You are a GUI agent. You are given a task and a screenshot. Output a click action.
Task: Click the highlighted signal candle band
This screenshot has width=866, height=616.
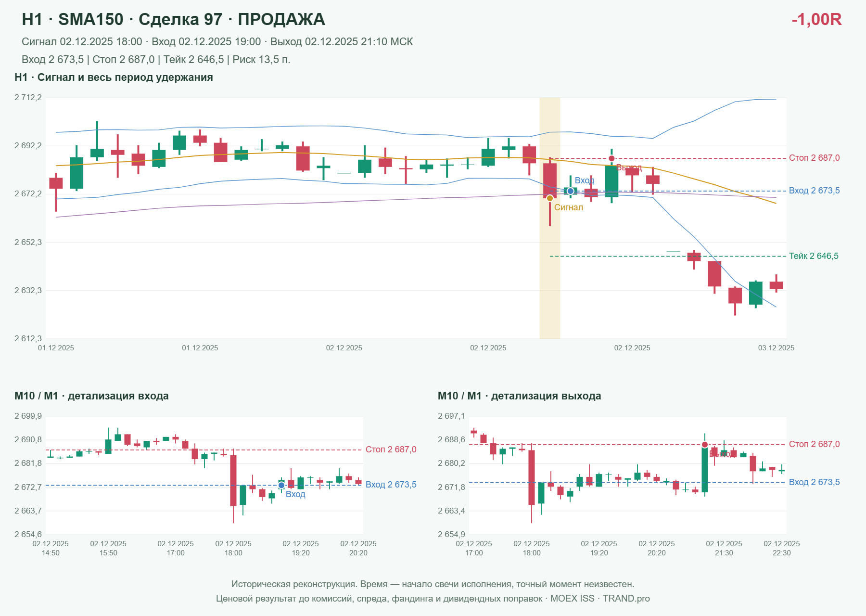pyautogui.click(x=550, y=218)
